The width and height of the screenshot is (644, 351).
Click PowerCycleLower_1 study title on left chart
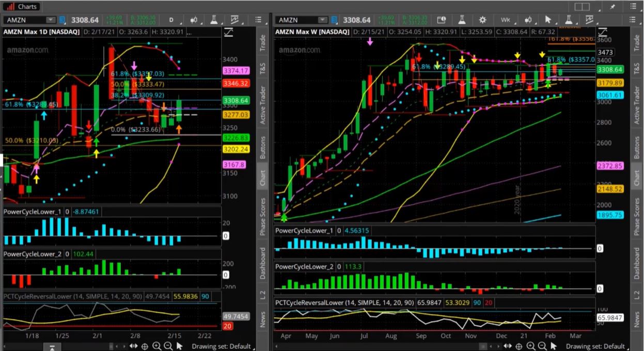click(33, 211)
